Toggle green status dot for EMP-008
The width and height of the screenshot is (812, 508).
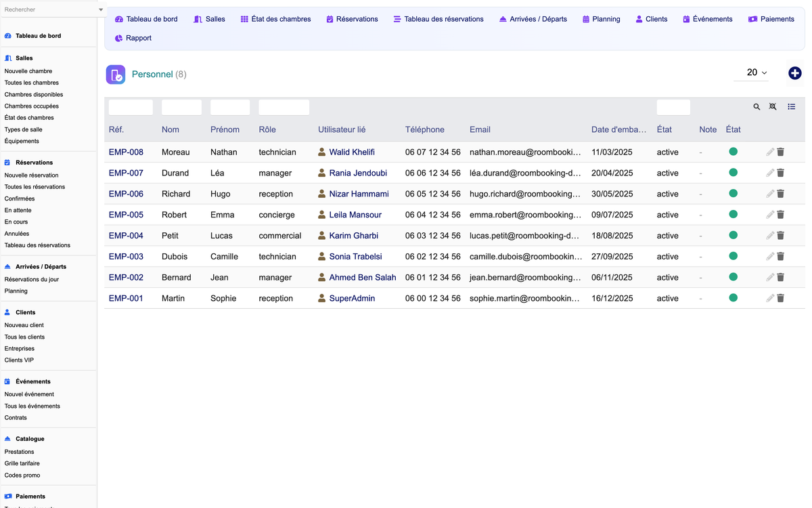click(x=733, y=152)
